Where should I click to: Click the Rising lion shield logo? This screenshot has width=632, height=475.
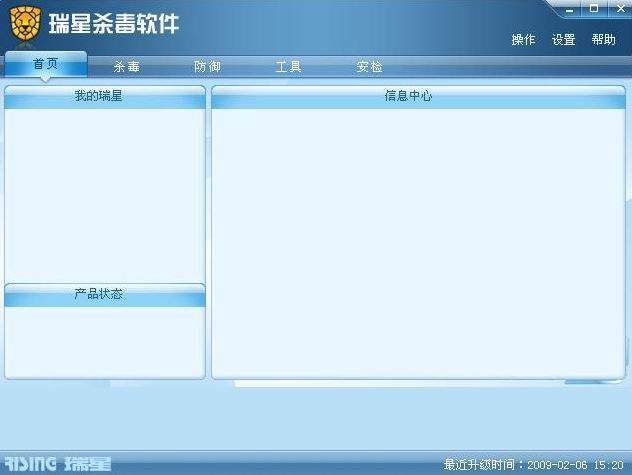25,23
